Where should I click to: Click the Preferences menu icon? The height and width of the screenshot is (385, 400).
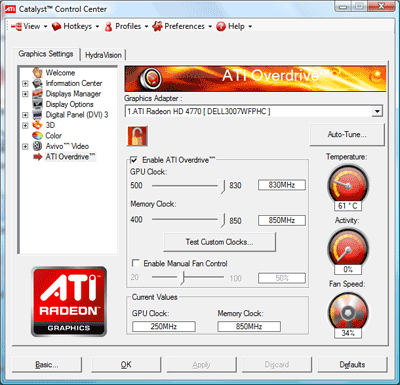click(x=157, y=26)
